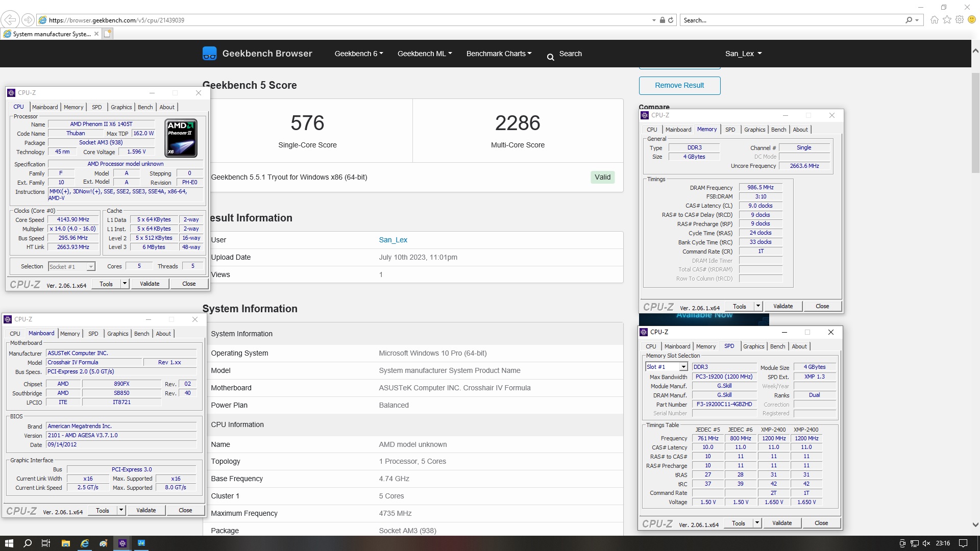Click Internet Explorer taskbar icon
The width and height of the screenshot is (980, 551).
click(84, 543)
